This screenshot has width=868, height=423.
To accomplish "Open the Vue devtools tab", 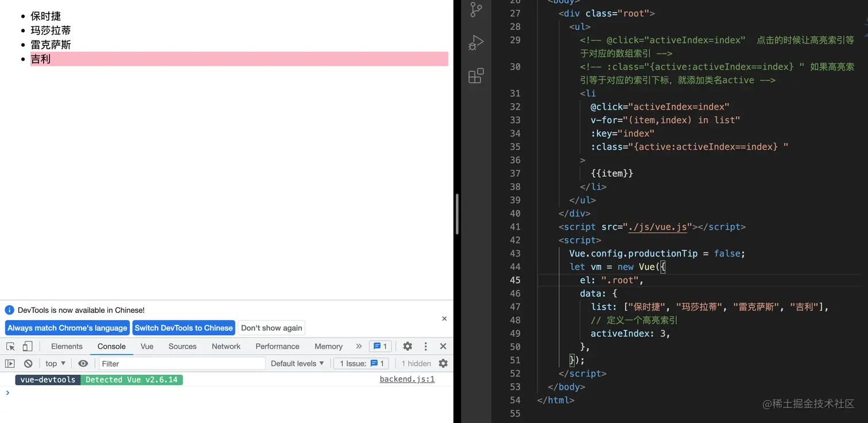I will point(147,346).
